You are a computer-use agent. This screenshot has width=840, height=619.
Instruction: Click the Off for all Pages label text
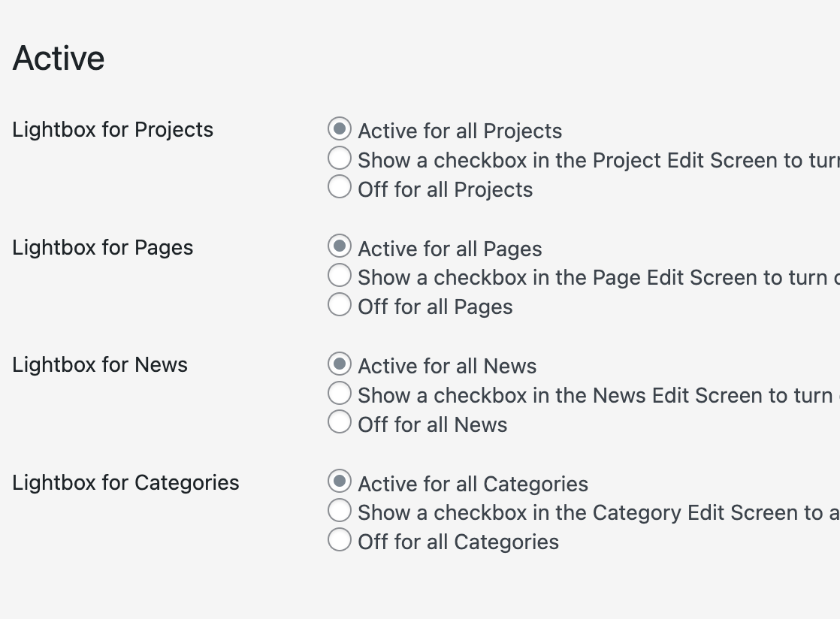tap(435, 306)
